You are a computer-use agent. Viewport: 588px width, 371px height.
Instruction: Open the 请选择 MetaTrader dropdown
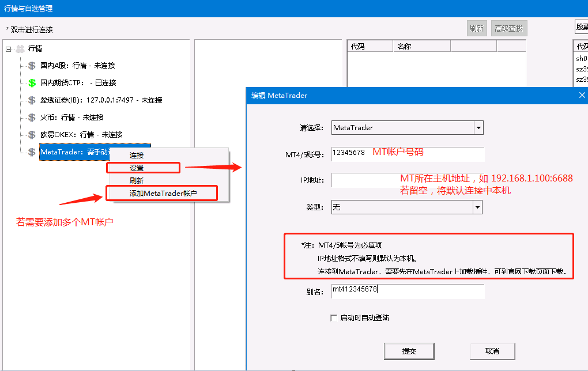[478, 128]
